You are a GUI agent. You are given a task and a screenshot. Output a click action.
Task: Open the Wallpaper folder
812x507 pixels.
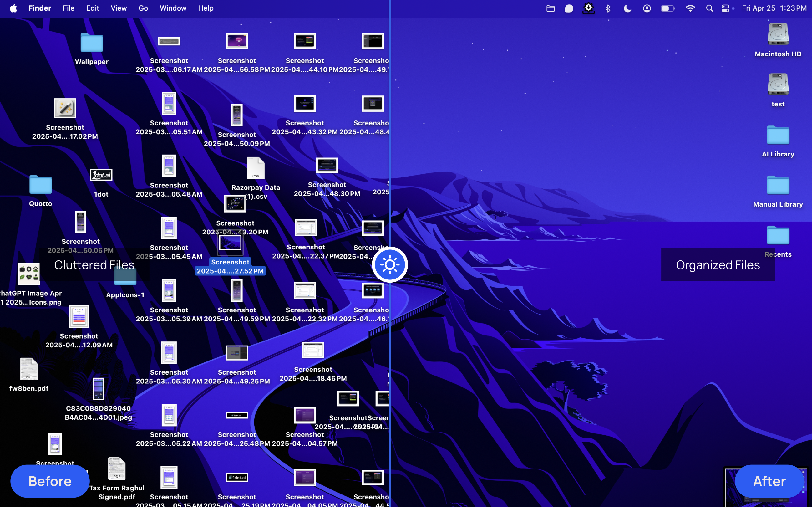pos(91,43)
